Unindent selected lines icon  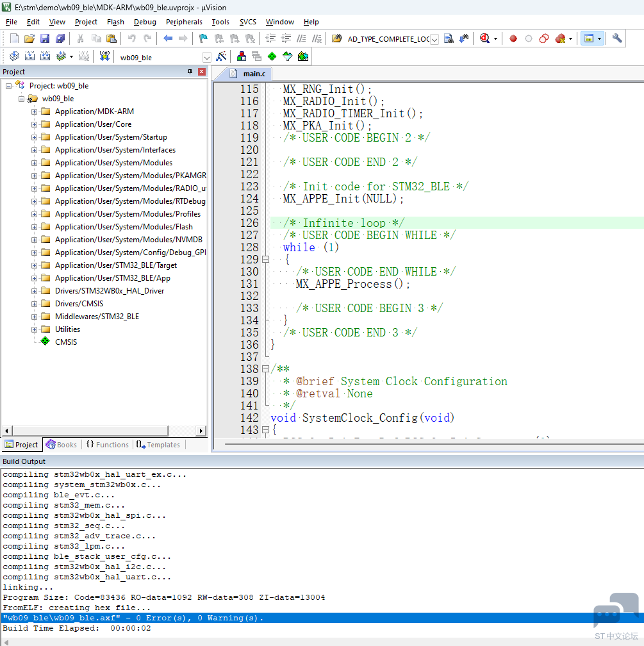(x=286, y=38)
